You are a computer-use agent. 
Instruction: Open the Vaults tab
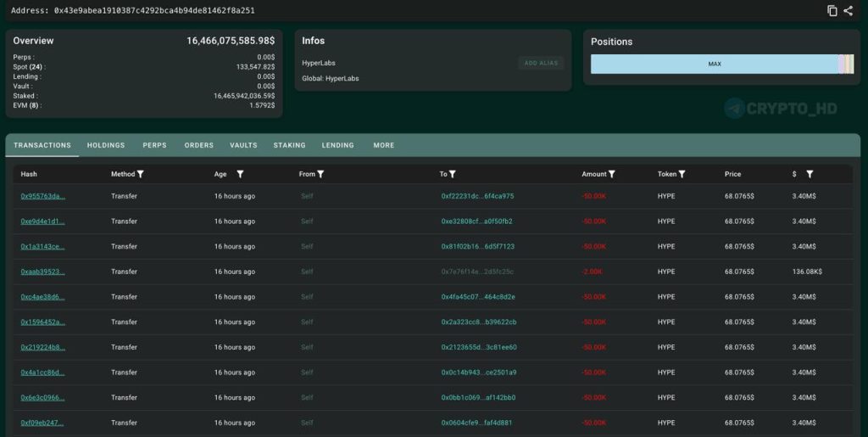[243, 145]
